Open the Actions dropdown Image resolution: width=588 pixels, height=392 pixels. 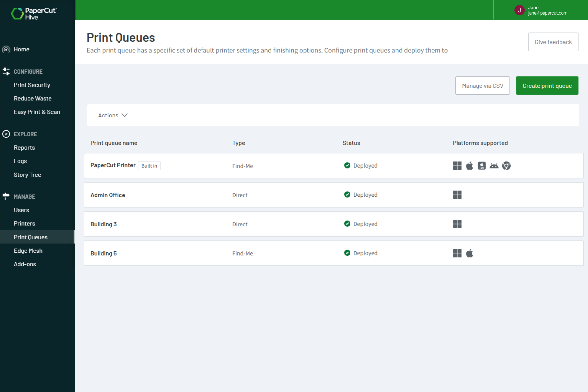click(x=113, y=115)
